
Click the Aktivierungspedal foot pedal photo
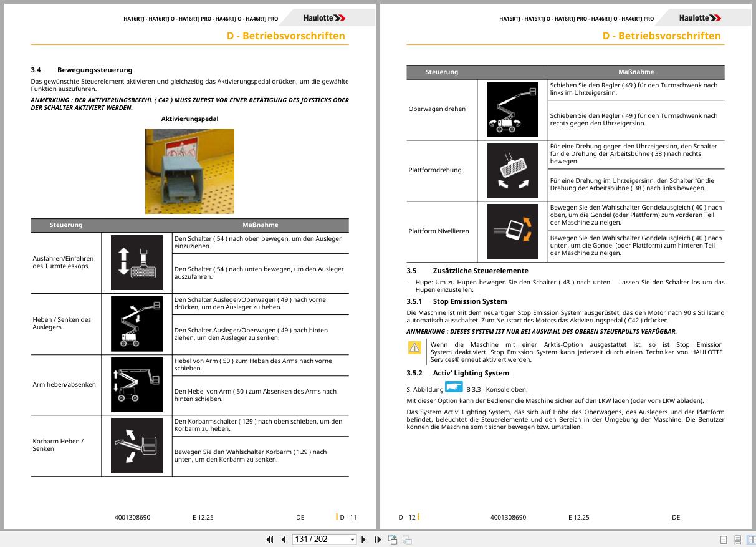189,172
